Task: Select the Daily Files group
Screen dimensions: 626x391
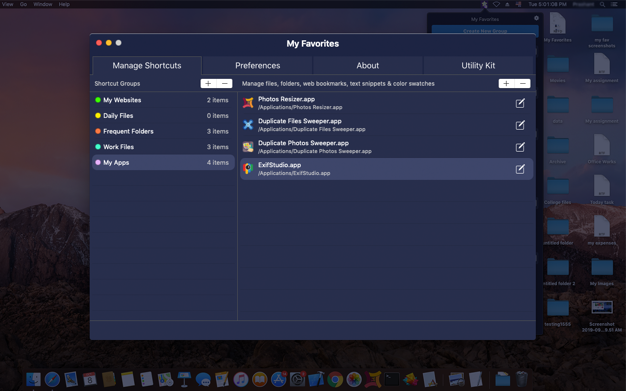Action: 163,116
